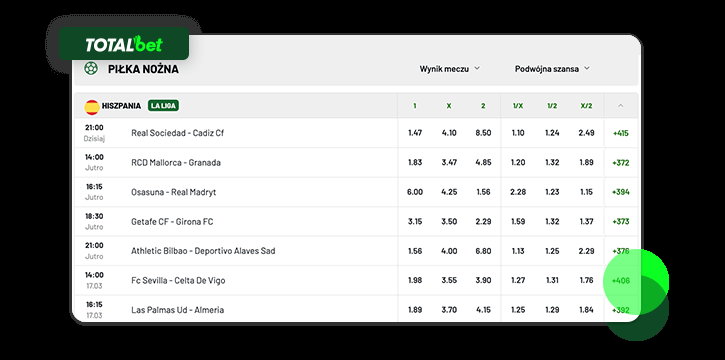Show +372 more bets for Mallorca match

[x=621, y=163]
